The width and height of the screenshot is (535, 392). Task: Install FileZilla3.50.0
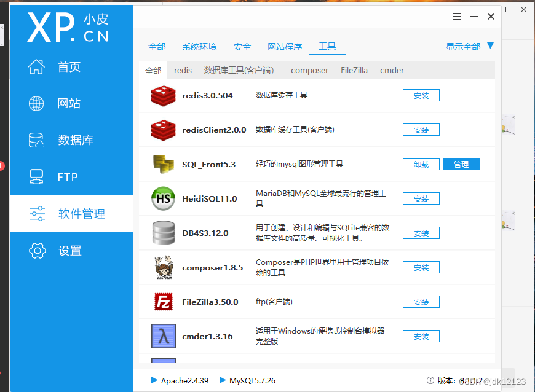click(421, 302)
